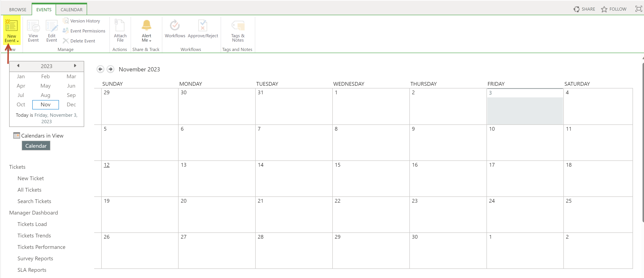
Task: Open Event Permissions
Action: [x=88, y=31]
